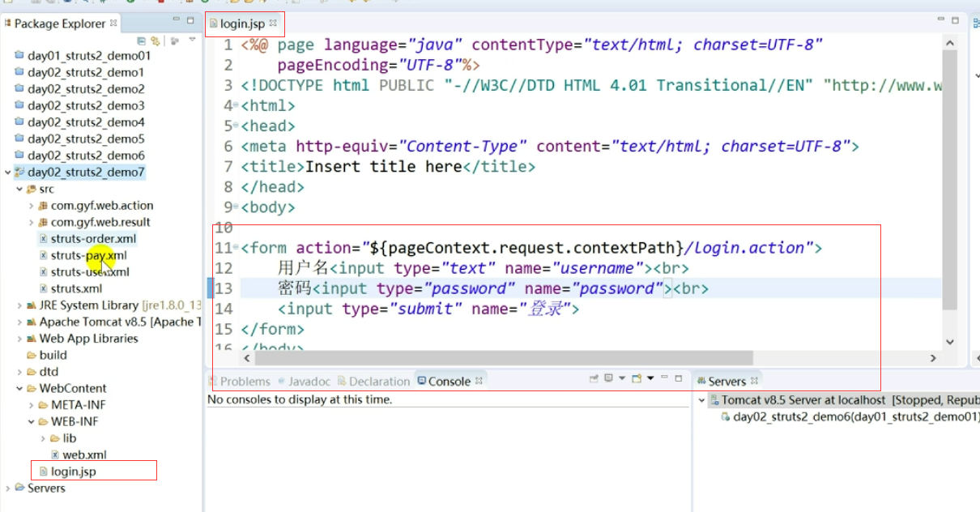Screen dimensions: 980x512
Task: Close the Console tab
Action: tap(479, 381)
